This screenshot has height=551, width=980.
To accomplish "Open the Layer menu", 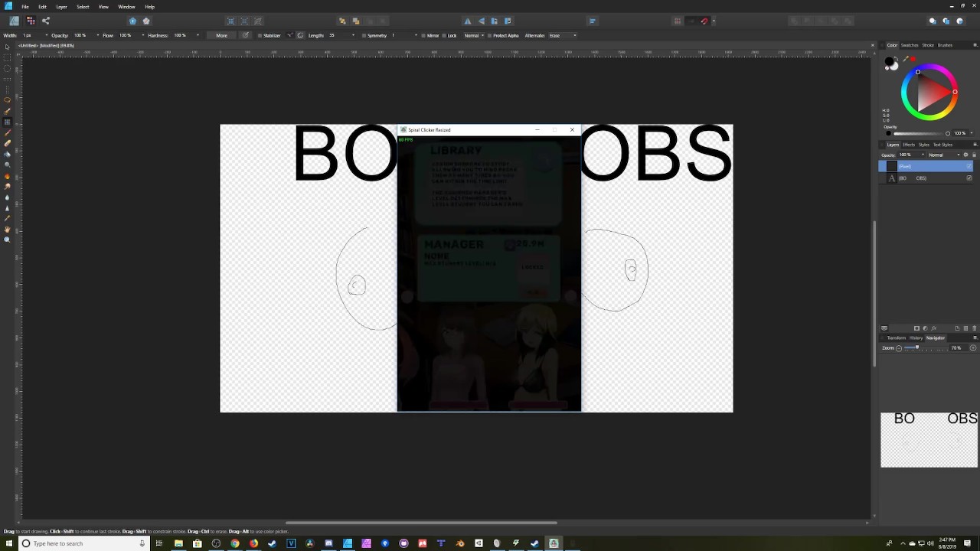I will (61, 7).
